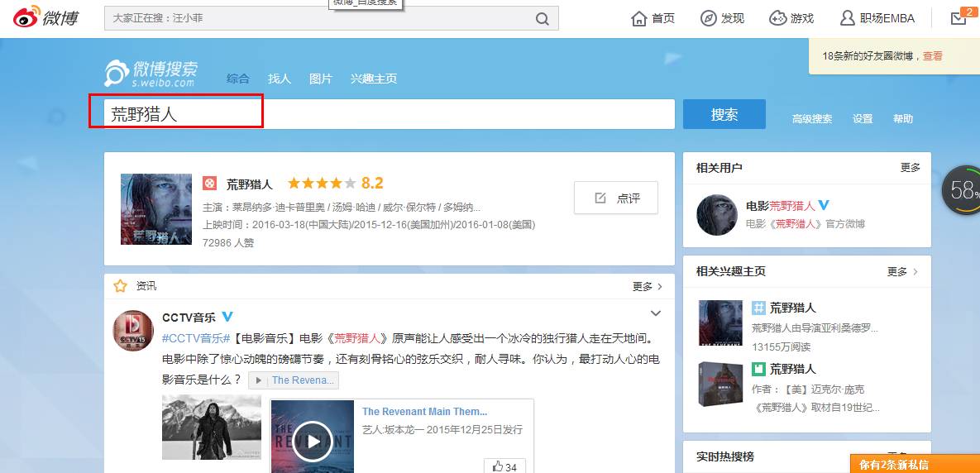Click the 8.2 rating score
Screen dimensions: 980x473
pyautogui.click(x=372, y=183)
